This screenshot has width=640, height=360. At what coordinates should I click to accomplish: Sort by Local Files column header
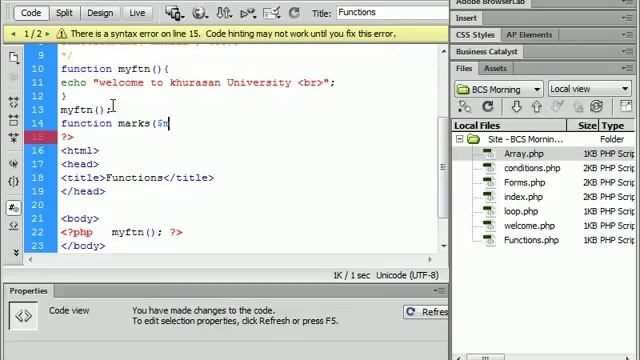(509, 125)
